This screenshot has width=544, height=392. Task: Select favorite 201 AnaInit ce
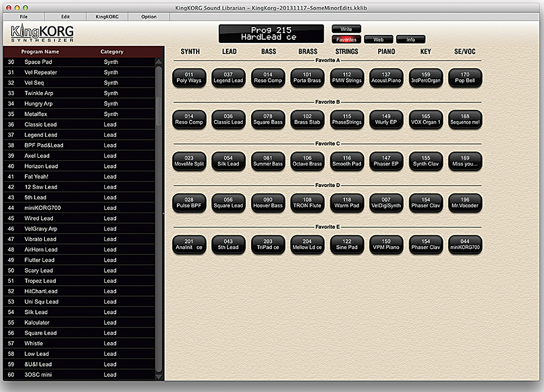pos(189,244)
